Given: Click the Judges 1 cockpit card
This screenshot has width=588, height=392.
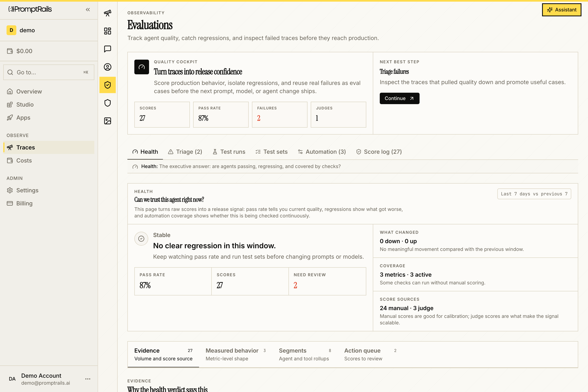Looking at the screenshot, I should point(339,115).
